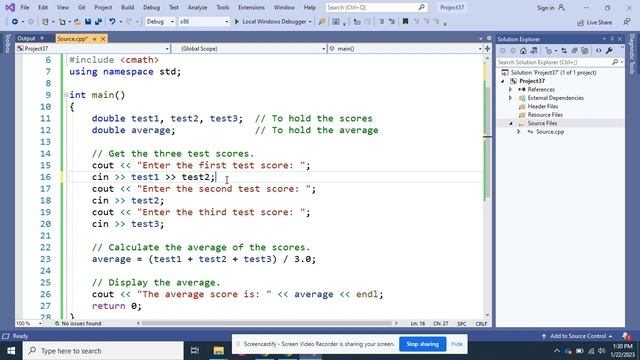640x360 pixels.
Task: Toggle auto-hide pin of Solution Explorer
Action: pyautogui.click(x=612, y=39)
